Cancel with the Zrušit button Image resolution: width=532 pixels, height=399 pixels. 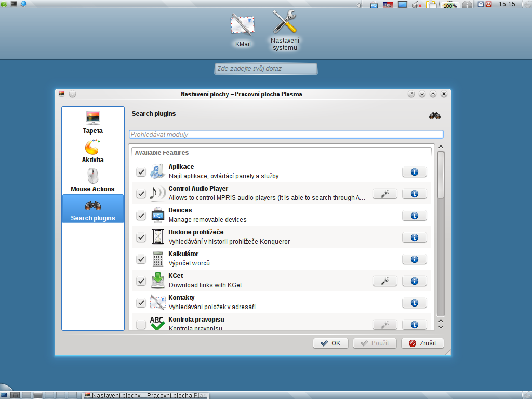point(422,343)
